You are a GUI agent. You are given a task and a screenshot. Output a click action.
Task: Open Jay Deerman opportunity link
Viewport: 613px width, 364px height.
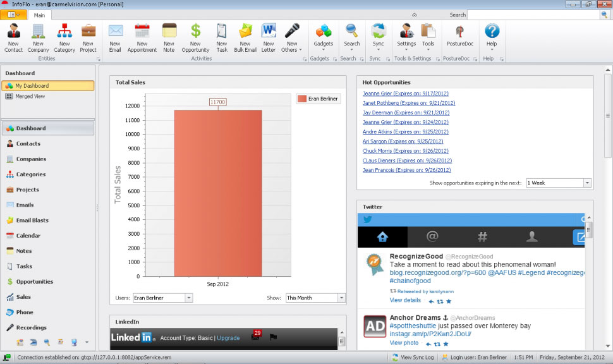point(406,112)
